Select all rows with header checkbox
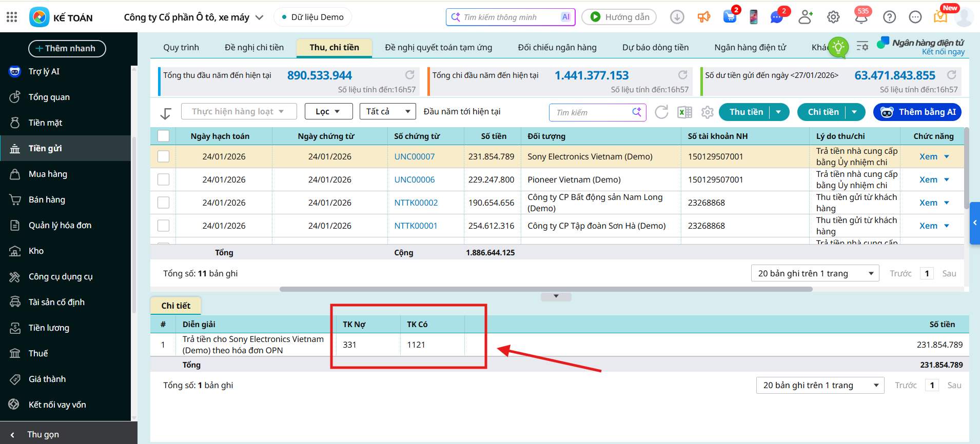This screenshot has height=444, width=980. (x=163, y=136)
